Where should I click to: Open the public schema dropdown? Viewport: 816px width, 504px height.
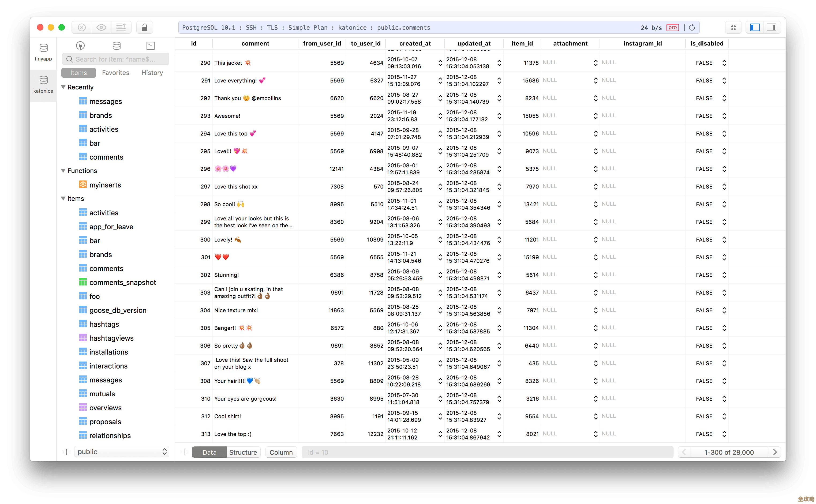click(121, 452)
